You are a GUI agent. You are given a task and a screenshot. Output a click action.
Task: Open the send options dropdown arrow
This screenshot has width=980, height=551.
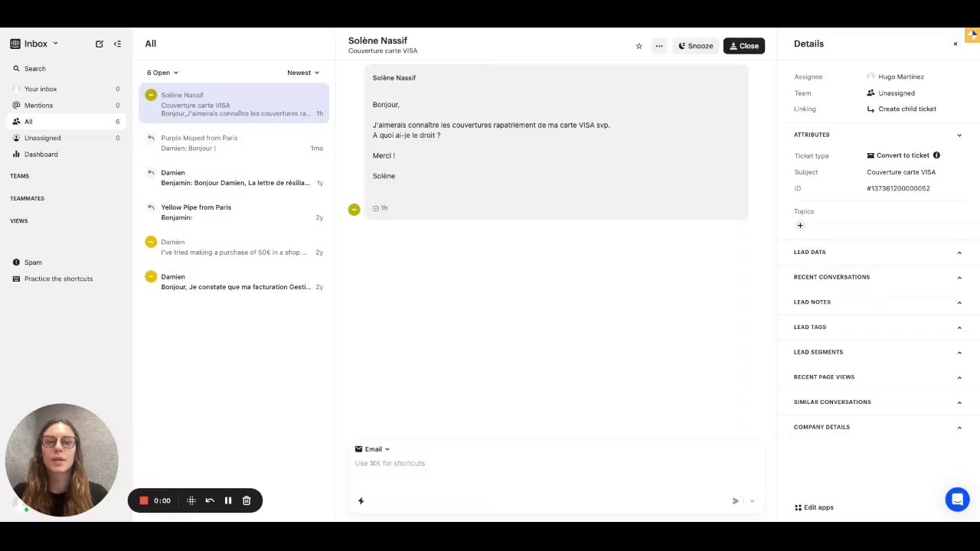tap(752, 501)
